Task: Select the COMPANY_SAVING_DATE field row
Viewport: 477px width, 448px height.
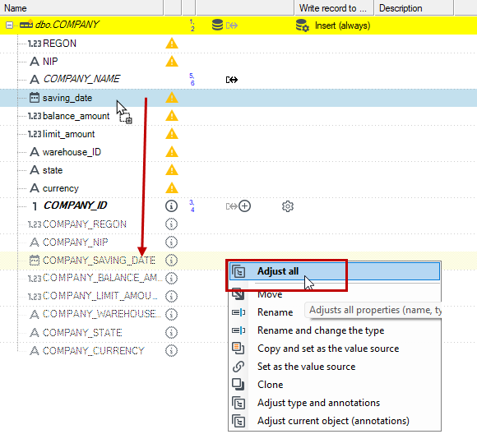Action: click(238, 261)
